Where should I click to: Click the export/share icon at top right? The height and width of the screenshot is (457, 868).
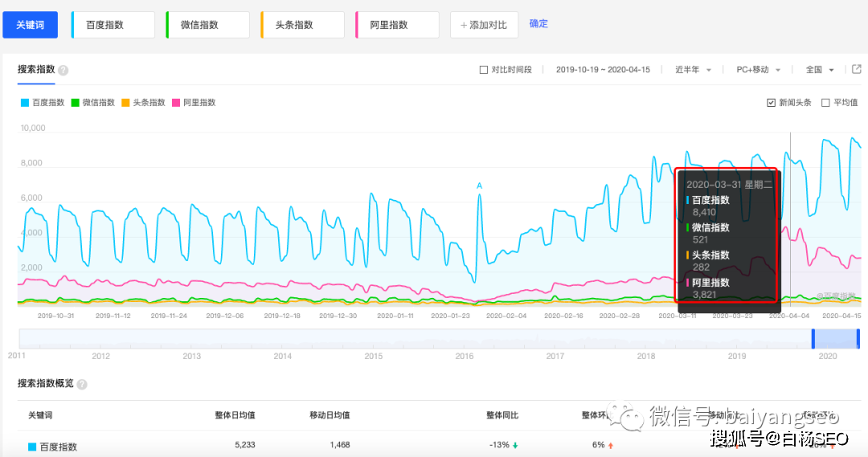click(857, 69)
